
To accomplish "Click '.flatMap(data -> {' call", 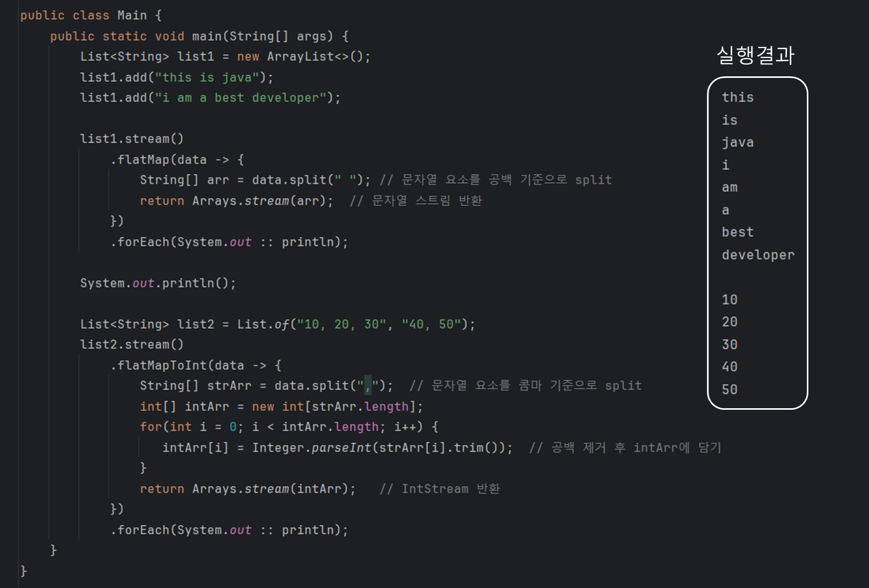I will [177, 159].
